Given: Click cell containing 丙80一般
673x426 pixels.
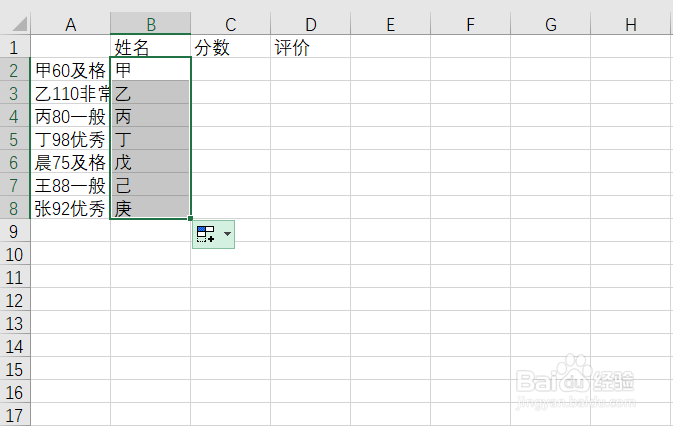Looking at the screenshot, I should tap(70, 116).
